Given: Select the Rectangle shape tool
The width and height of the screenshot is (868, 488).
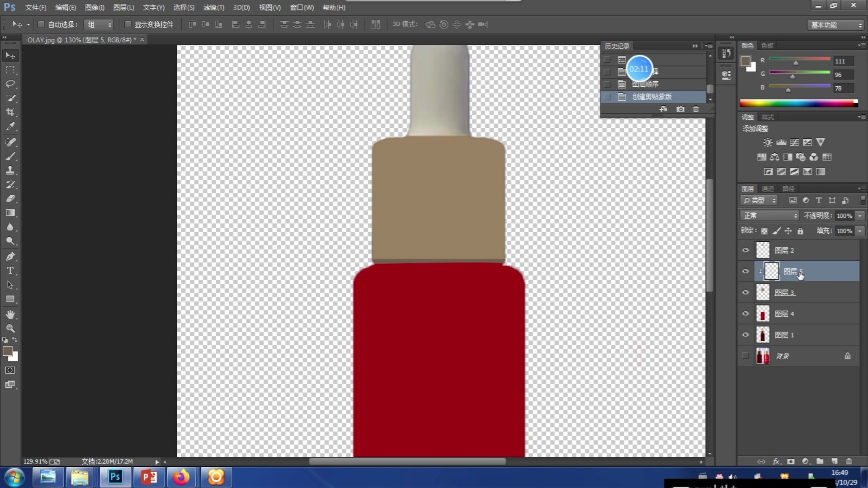Looking at the screenshot, I should click(10, 299).
